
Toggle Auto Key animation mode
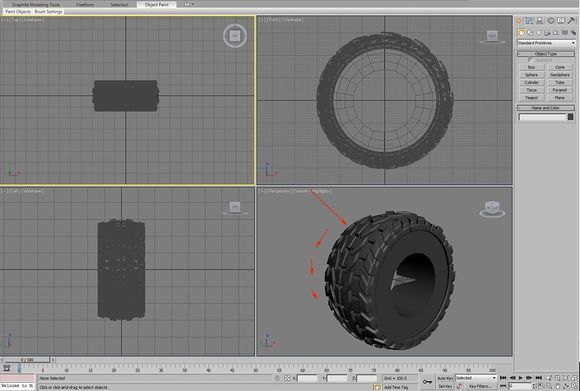(445, 378)
